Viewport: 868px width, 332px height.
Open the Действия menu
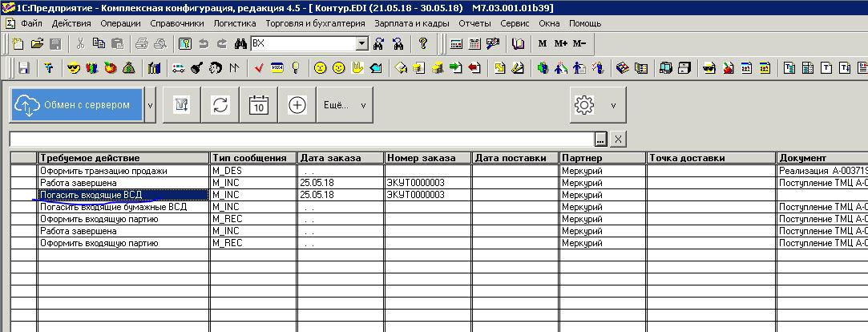coord(71,23)
